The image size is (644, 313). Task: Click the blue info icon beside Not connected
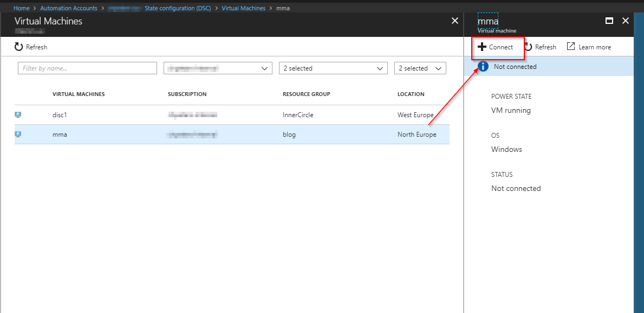click(x=483, y=66)
